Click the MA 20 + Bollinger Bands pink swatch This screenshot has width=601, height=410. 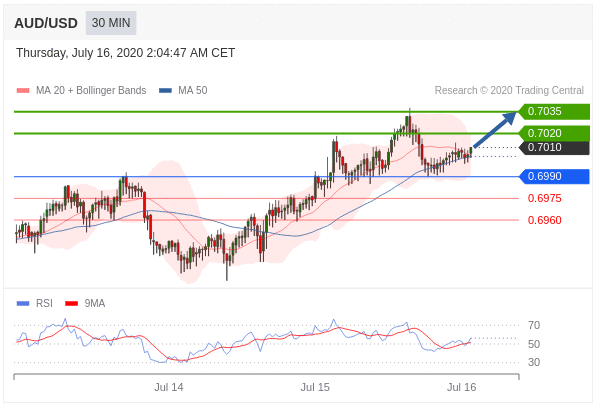point(23,91)
